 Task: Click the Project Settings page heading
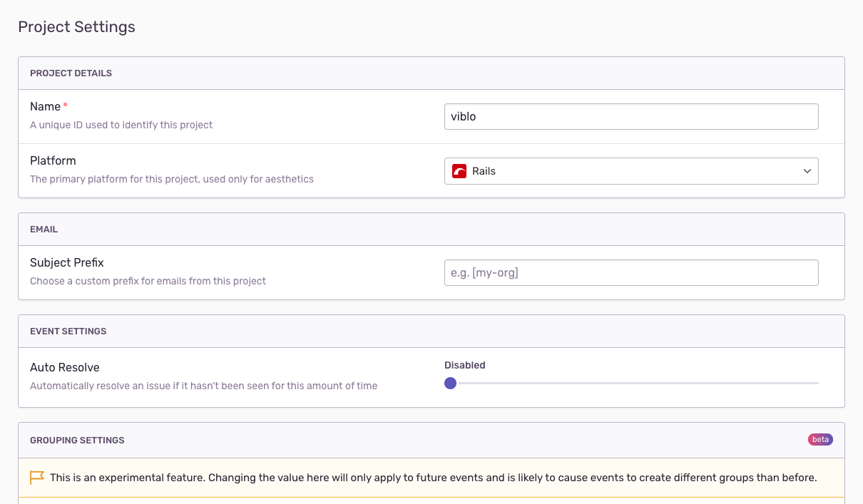(76, 27)
